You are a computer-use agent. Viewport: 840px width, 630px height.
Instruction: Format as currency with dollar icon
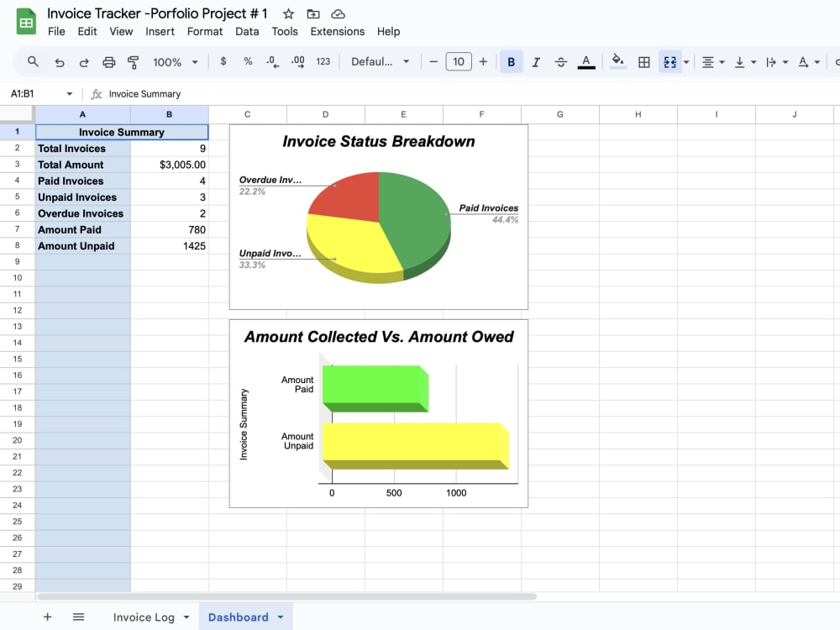coord(223,61)
